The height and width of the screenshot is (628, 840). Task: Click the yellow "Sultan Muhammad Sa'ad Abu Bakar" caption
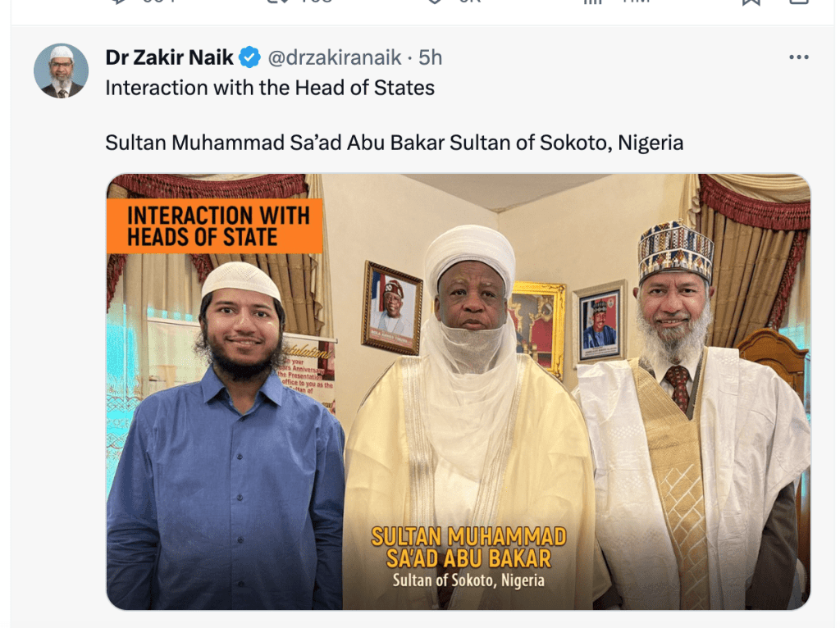[468, 548]
